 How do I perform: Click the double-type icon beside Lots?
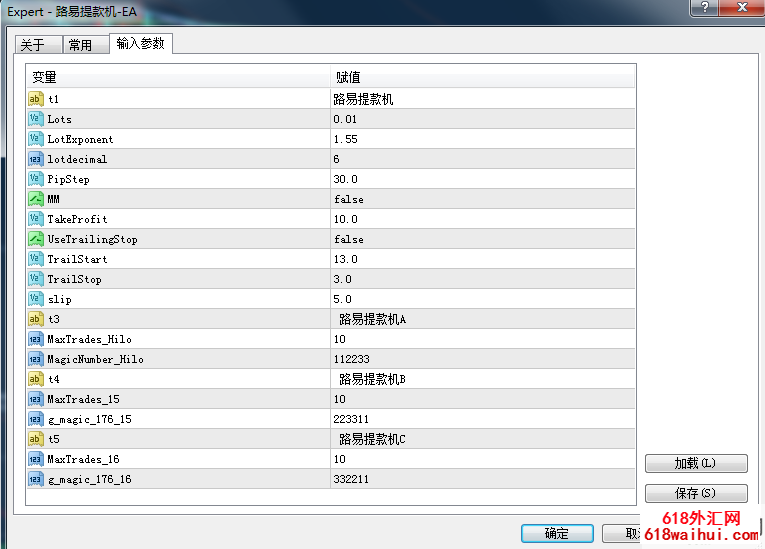(x=36, y=119)
